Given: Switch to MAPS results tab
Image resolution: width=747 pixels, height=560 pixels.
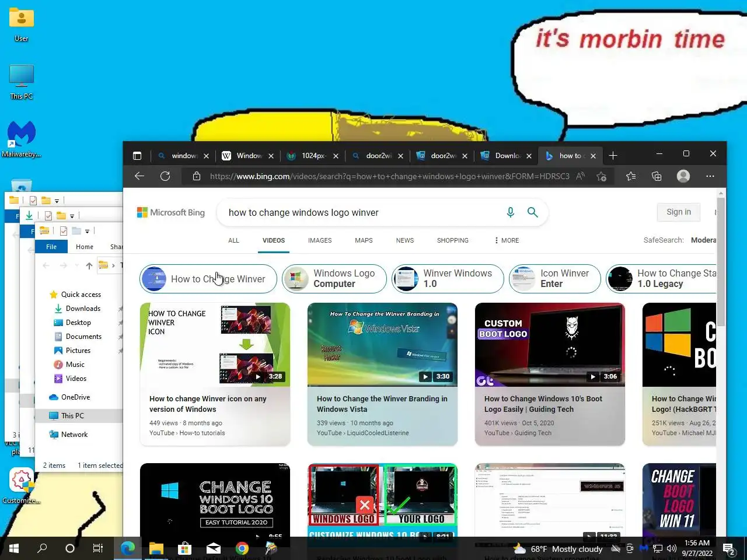Looking at the screenshot, I should 364,240.
